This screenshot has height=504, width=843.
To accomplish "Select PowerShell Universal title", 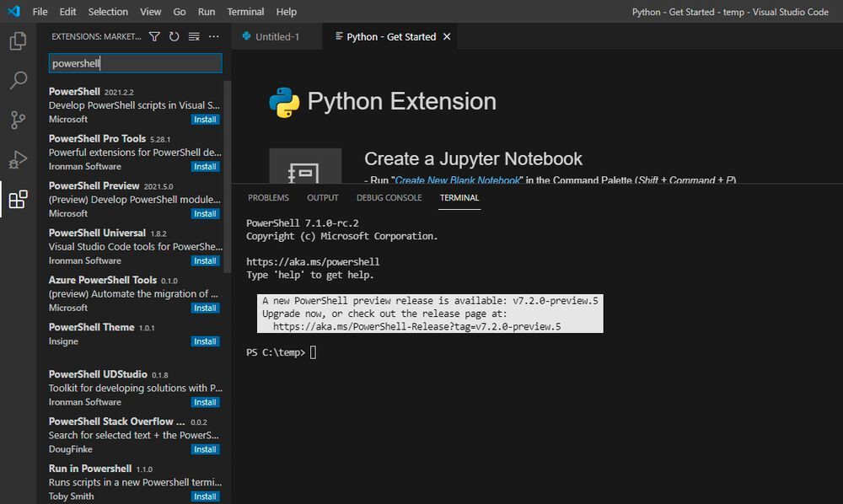I will (x=97, y=233).
